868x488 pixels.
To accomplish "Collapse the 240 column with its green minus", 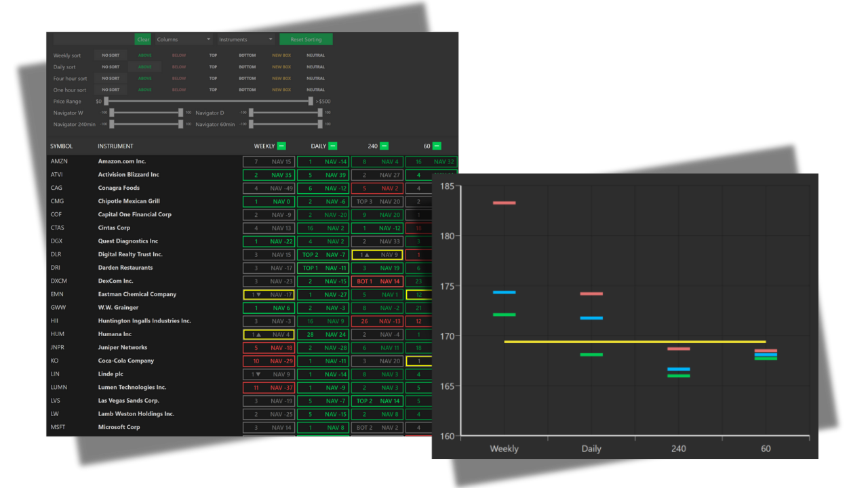I will 384,146.
